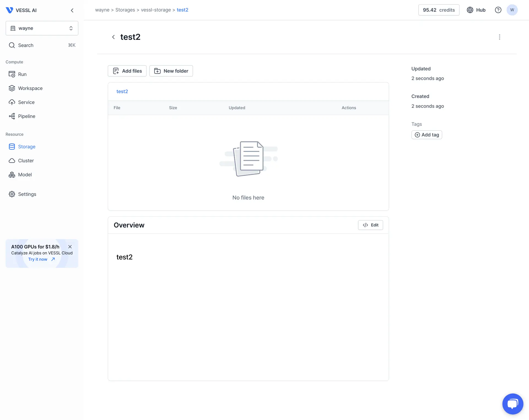Image resolution: width=529 pixels, height=420 pixels.
Task: Create a New folder
Action: click(171, 71)
